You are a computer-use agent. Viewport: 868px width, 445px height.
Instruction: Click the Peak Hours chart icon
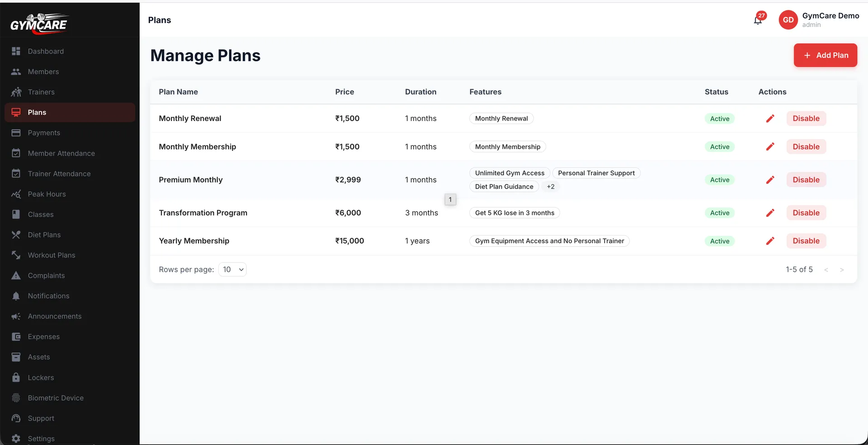(x=16, y=194)
